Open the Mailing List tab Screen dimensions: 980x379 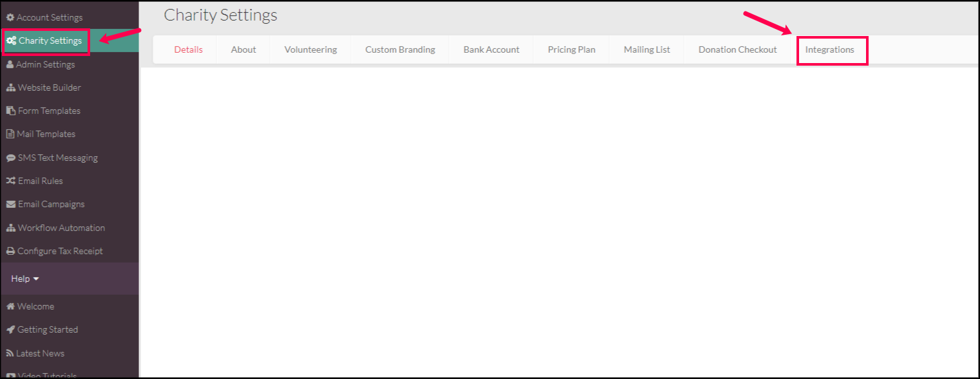[647, 50]
